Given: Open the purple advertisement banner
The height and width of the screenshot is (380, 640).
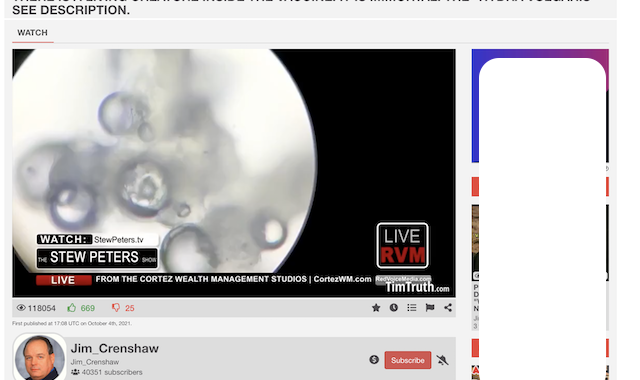Looking at the screenshot, I should tap(540, 106).
